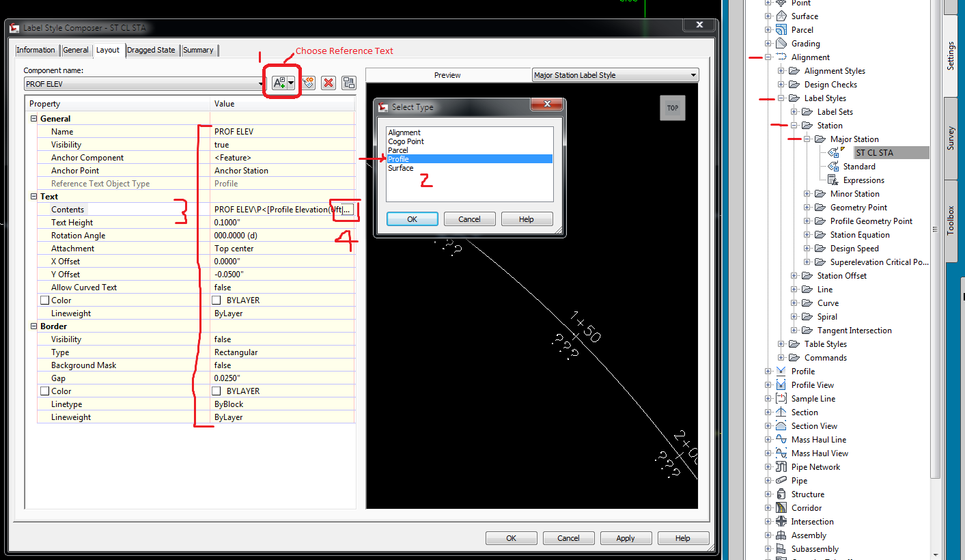
Task: Click the Grading icon in Settings tree
Action: click(x=781, y=43)
